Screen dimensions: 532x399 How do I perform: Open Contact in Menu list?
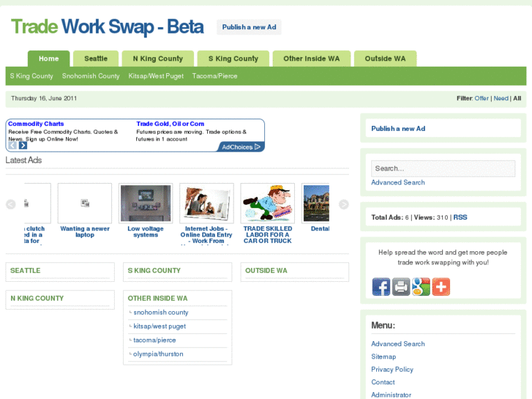[x=383, y=382]
